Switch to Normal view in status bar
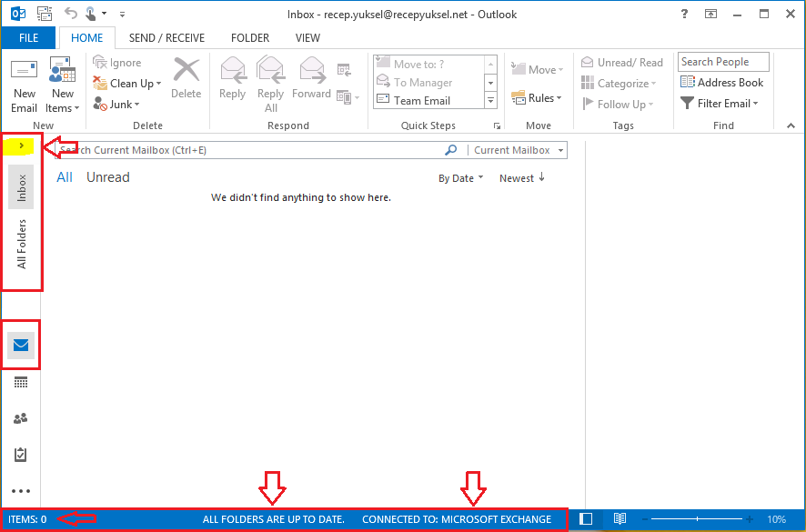 point(586,519)
